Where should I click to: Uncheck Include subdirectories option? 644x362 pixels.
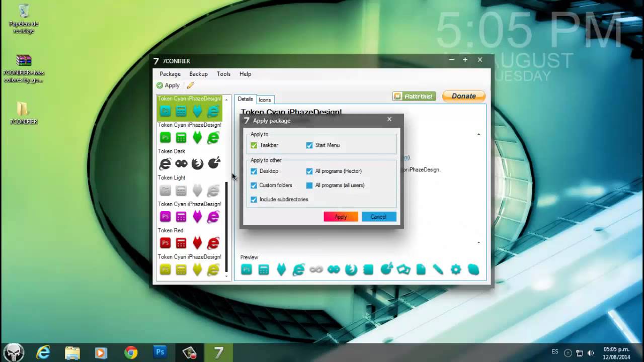[254, 200]
